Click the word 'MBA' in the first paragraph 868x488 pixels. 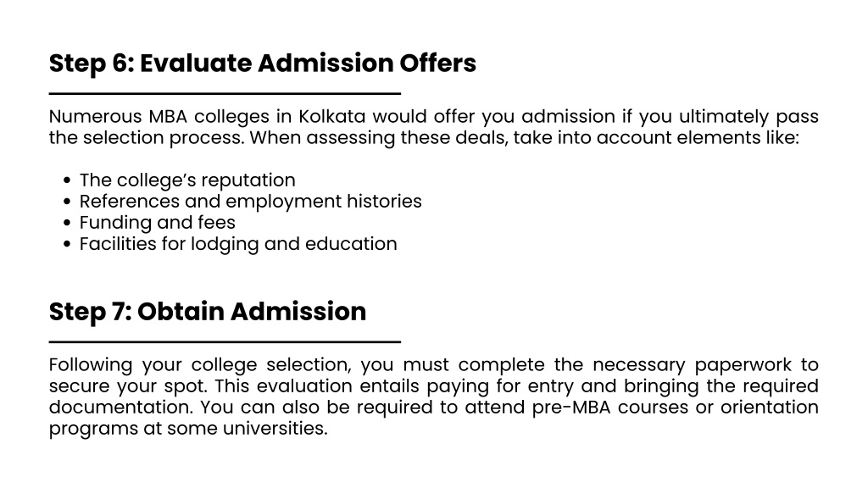click(168, 117)
